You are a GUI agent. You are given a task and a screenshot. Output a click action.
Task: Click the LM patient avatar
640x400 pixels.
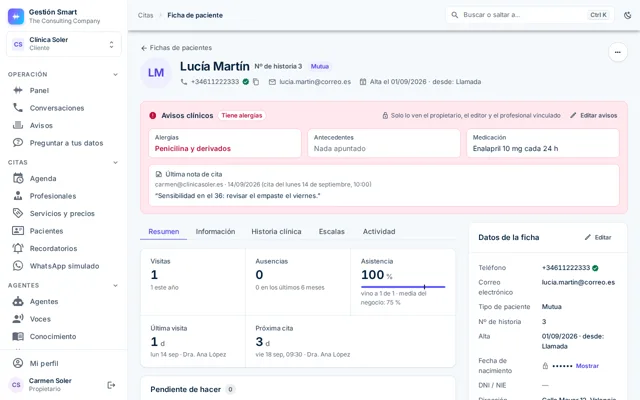pos(156,73)
